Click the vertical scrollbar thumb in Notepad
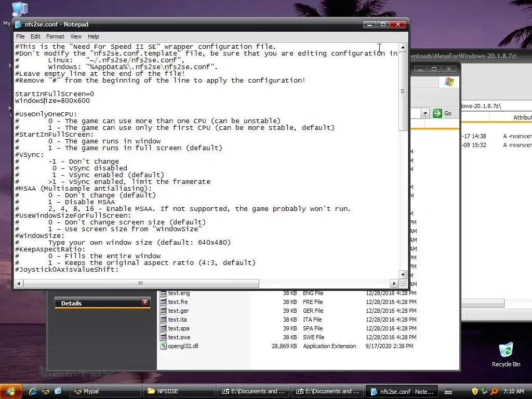 tap(403, 91)
